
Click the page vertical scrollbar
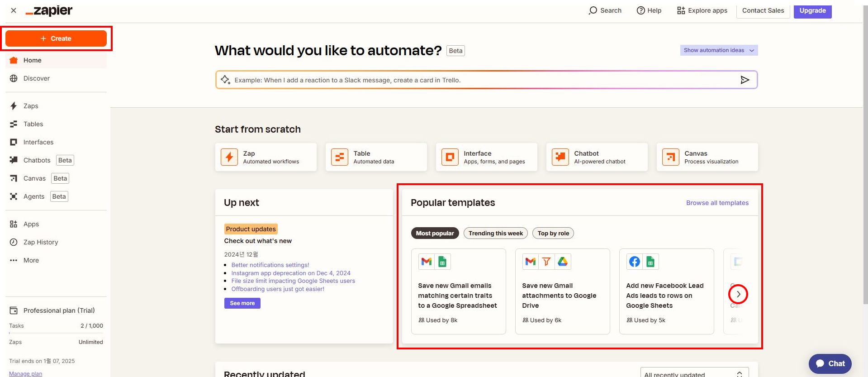coord(865,154)
